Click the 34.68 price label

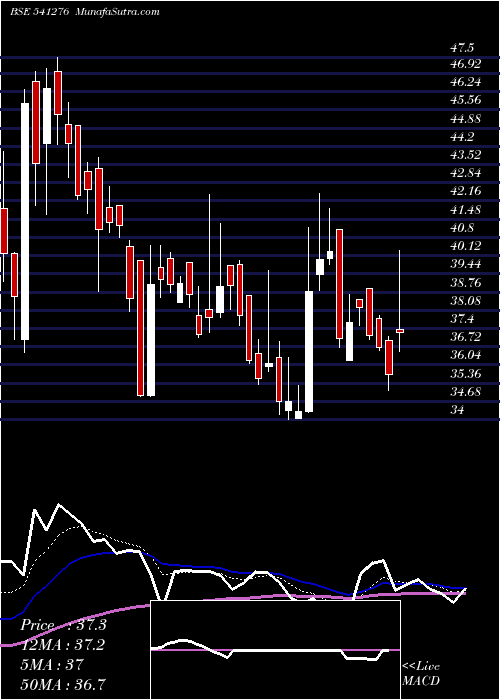click(466, 392)
